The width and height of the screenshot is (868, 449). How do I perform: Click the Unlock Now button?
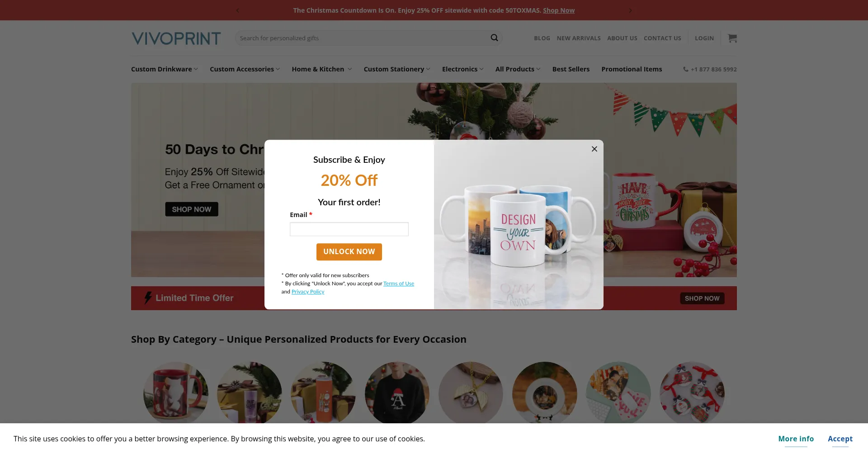[349, 252]
